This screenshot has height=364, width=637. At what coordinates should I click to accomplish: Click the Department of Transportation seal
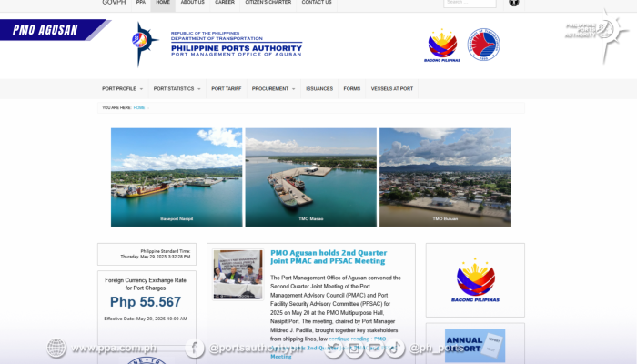pyautogui.click(x=483, y=45)
